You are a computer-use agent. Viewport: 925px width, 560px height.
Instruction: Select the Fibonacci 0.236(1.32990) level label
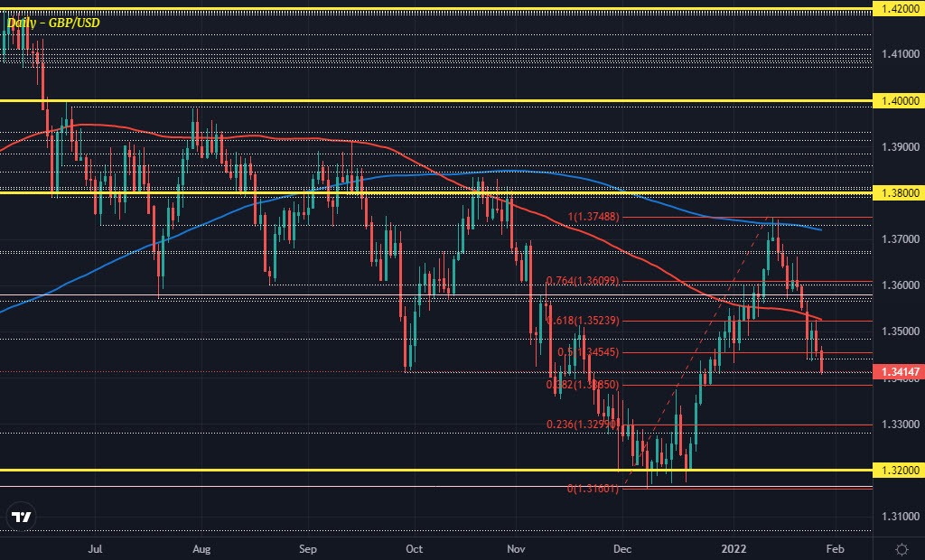tap(583, 425)
